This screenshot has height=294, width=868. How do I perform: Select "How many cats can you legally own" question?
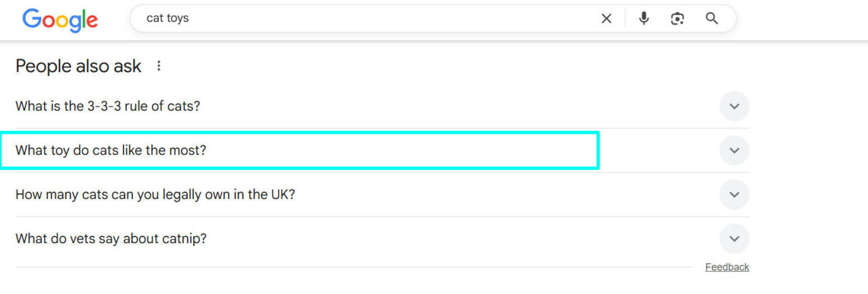pos(155,195)
